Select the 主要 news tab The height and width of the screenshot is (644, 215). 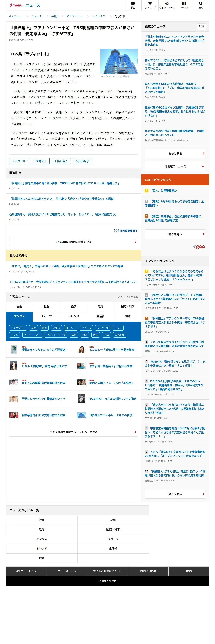[x=19, y=306]
